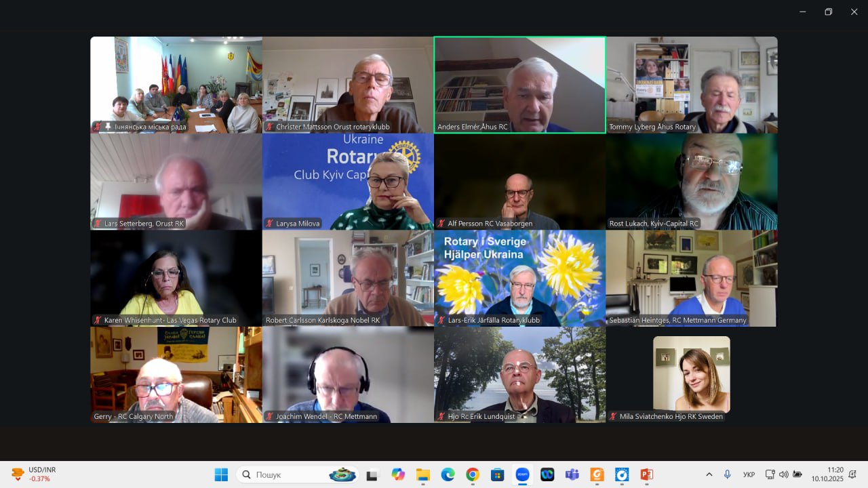Open File Explorer folder icon
The image size is (868, 488).
423,474
